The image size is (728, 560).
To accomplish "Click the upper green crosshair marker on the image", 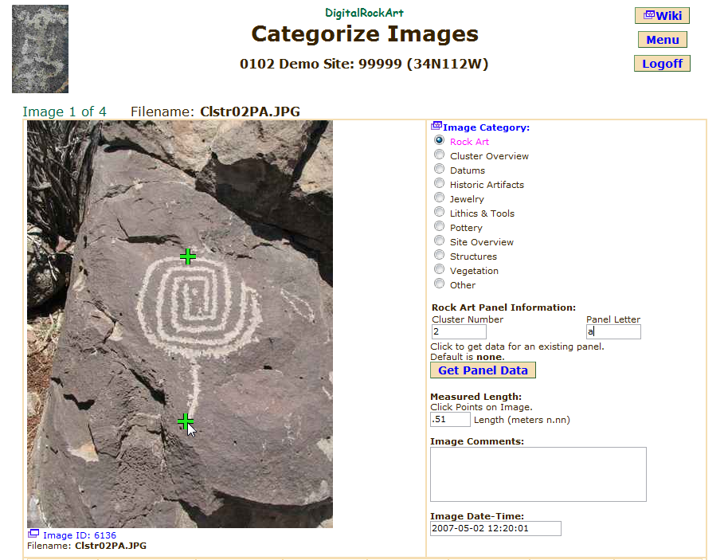I will tap(187, 257).
